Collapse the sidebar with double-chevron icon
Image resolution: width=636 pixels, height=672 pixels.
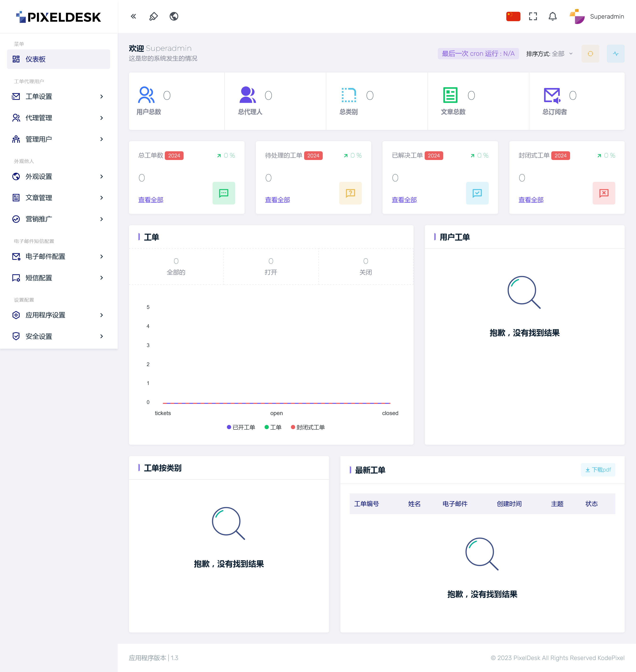pyautogui.click(x=133, y=16)
